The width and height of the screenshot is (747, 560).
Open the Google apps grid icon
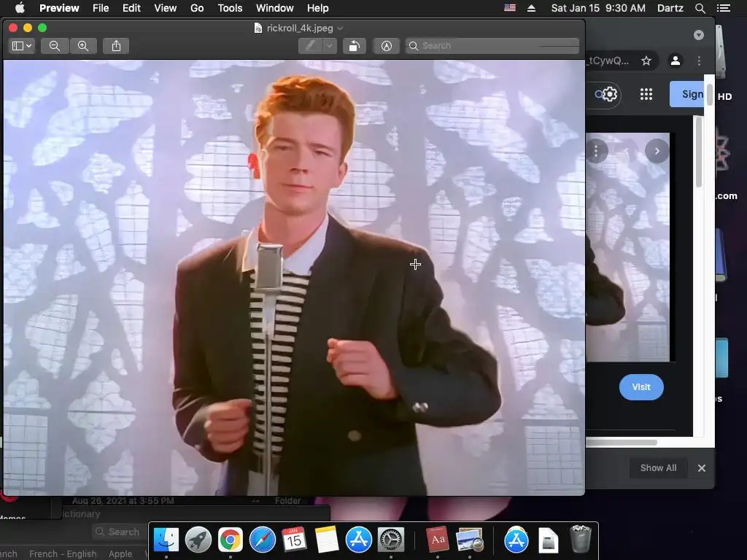646,94
